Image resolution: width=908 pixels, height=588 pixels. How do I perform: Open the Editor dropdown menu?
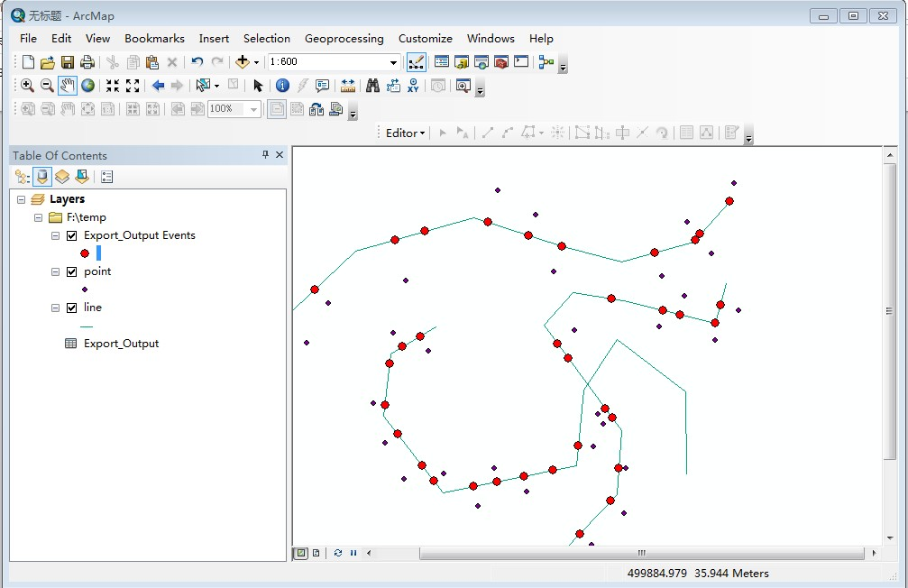406,133
